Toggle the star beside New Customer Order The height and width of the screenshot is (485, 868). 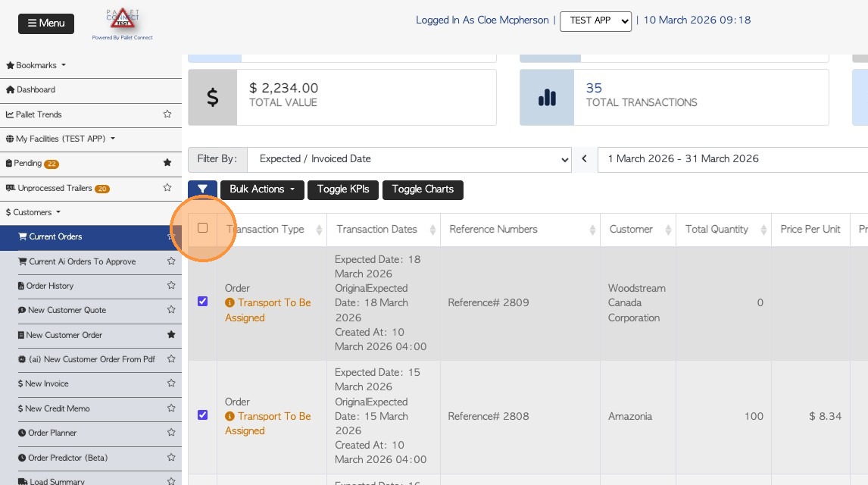(x=171, y=334)
